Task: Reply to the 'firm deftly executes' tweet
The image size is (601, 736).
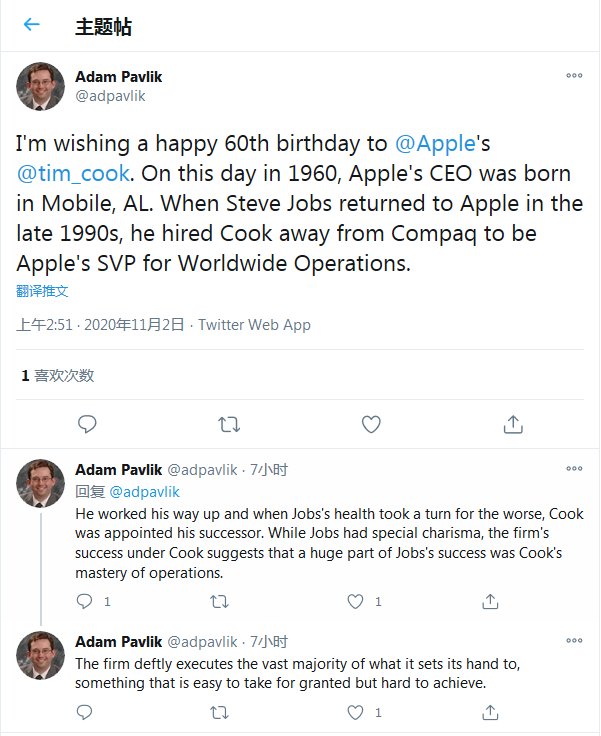Action: click(x=87, y=712)
